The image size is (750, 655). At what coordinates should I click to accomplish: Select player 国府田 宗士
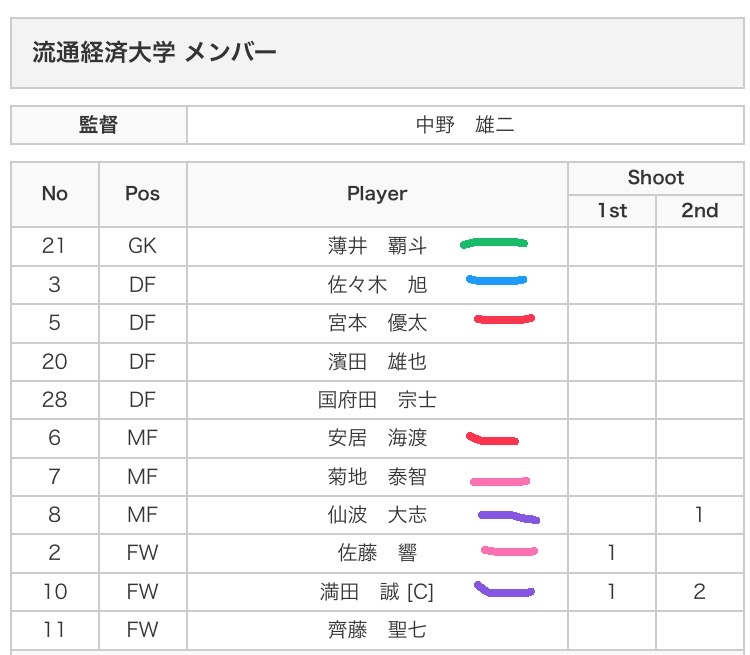pyautogui.click(x=377, y=400)
